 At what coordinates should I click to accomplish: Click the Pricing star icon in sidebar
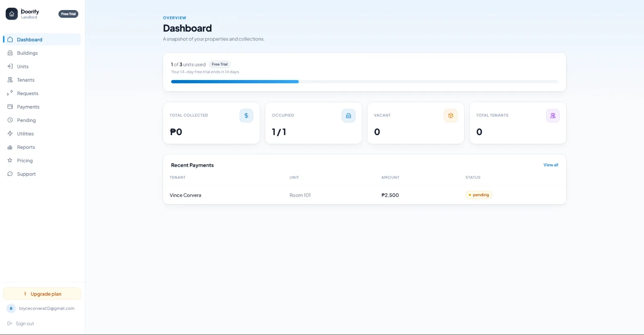pos(10,160)
